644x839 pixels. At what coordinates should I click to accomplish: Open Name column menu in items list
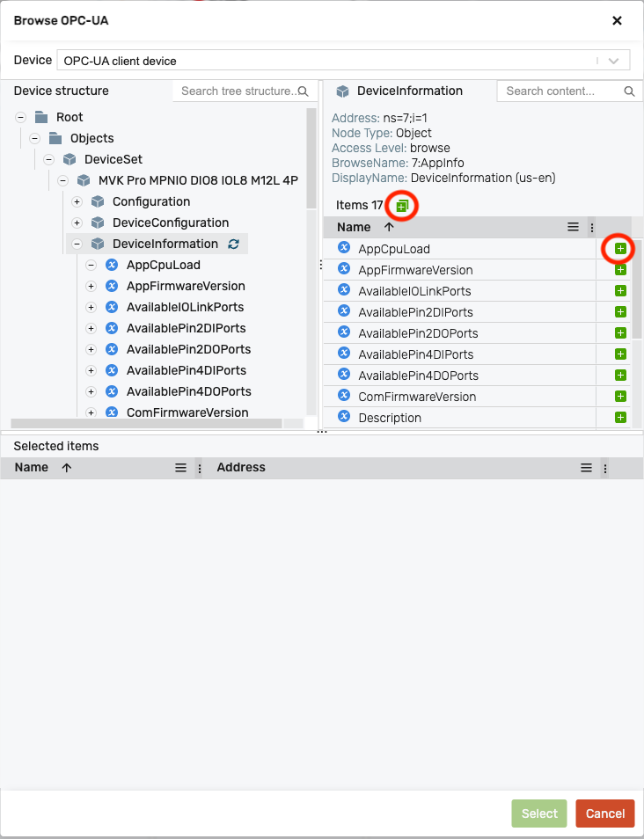573,227
